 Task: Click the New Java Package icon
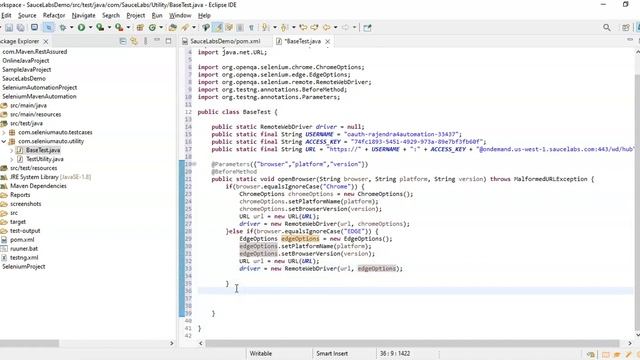[x=140, y=28]
